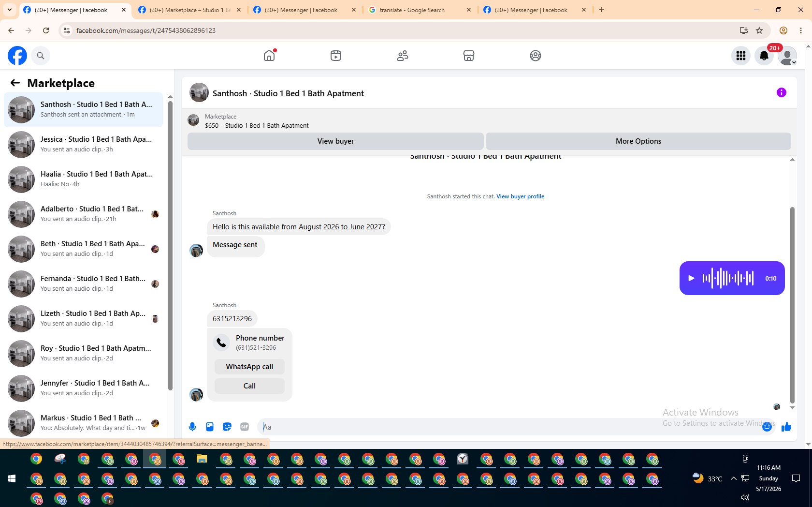This screenshot has width=812, height=507.
Task: Record a voice clip with microphone icon
Action: point(192,427)
